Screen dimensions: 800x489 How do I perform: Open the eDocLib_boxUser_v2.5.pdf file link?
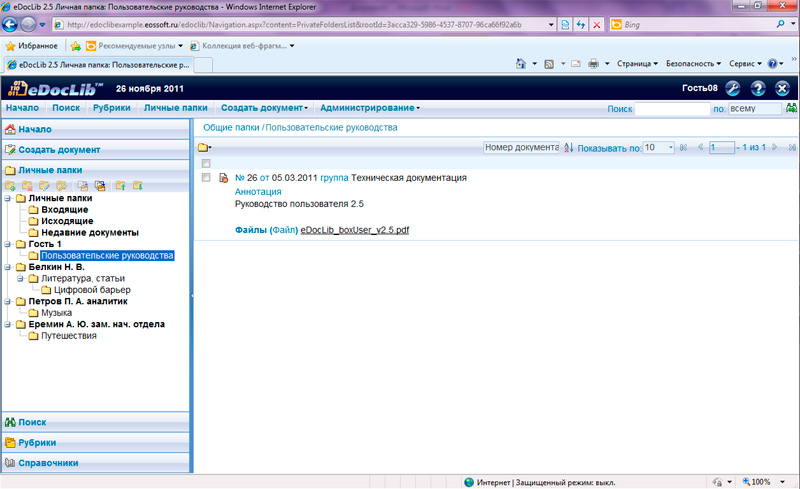coord(355,230)
